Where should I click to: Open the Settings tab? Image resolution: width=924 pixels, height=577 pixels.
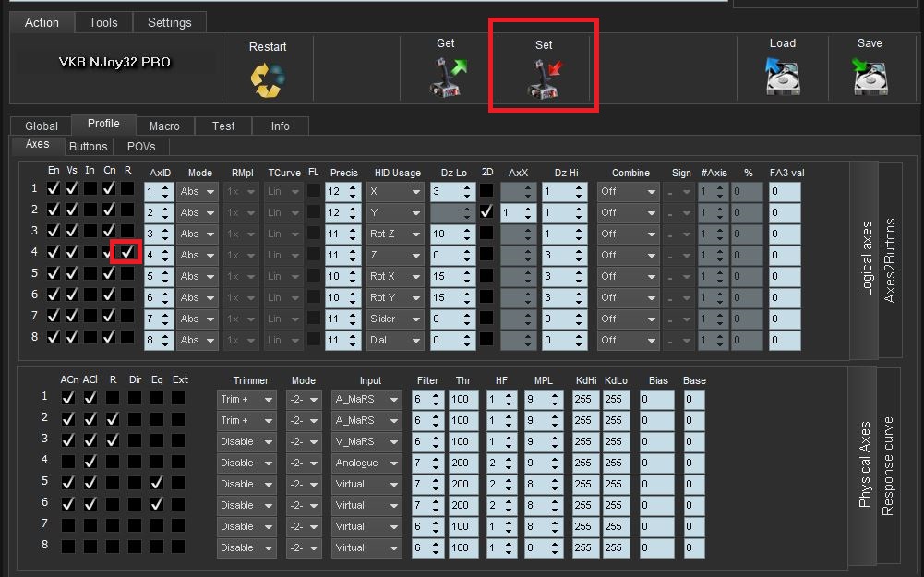(x=170, y=22)
